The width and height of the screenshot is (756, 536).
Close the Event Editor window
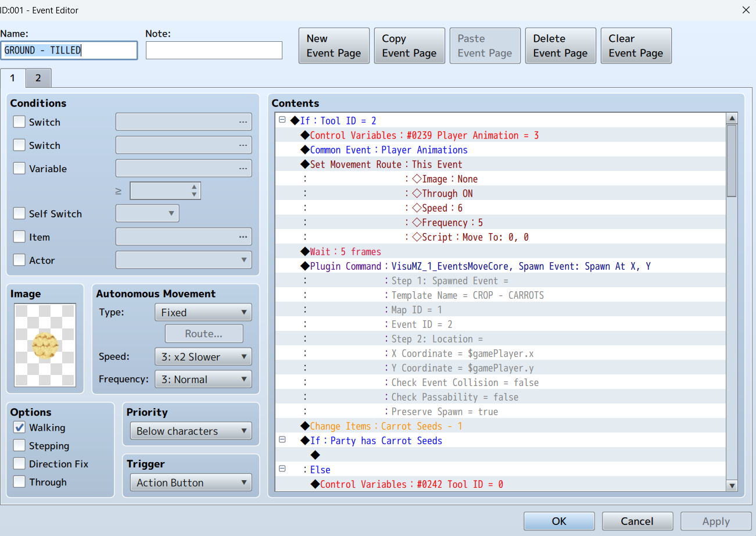click(x=746, y=10)
